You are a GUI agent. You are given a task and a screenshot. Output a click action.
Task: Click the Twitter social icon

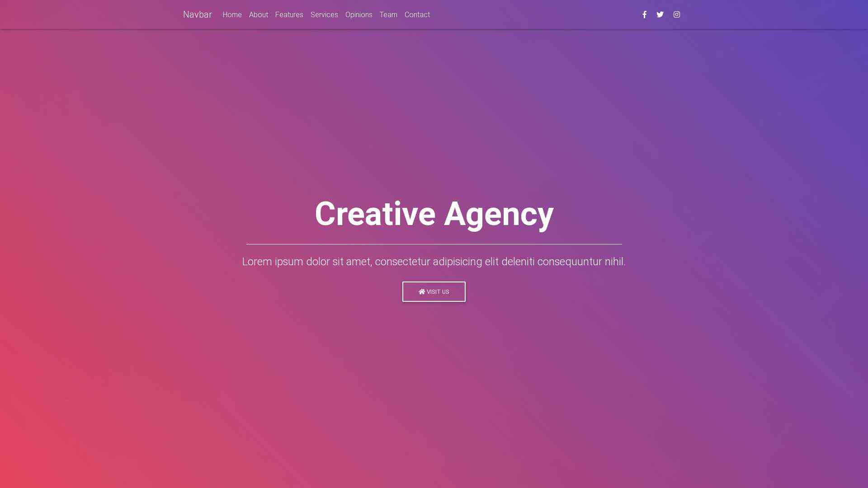tap(660, 14)
